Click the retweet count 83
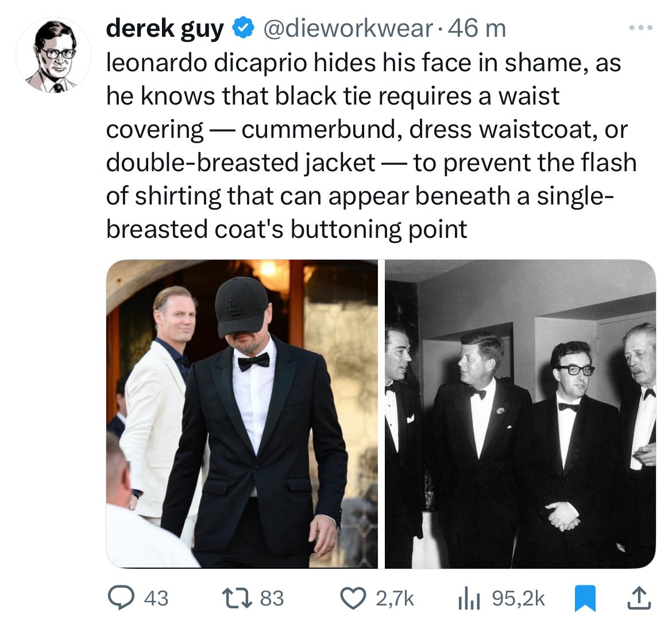The width and height of the screenshot is (672, 625). click(x=272, y=598)
